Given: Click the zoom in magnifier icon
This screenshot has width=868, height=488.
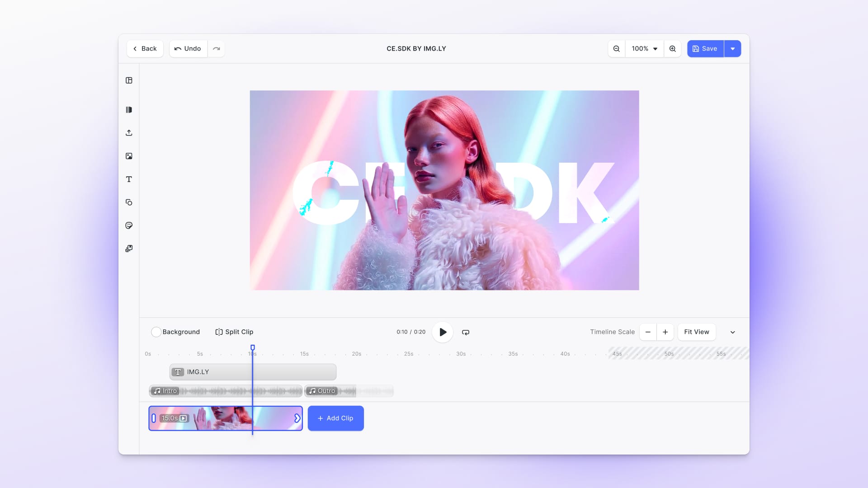Looking at the screenshot, I should pyautogui.click(x=672, y=49).
